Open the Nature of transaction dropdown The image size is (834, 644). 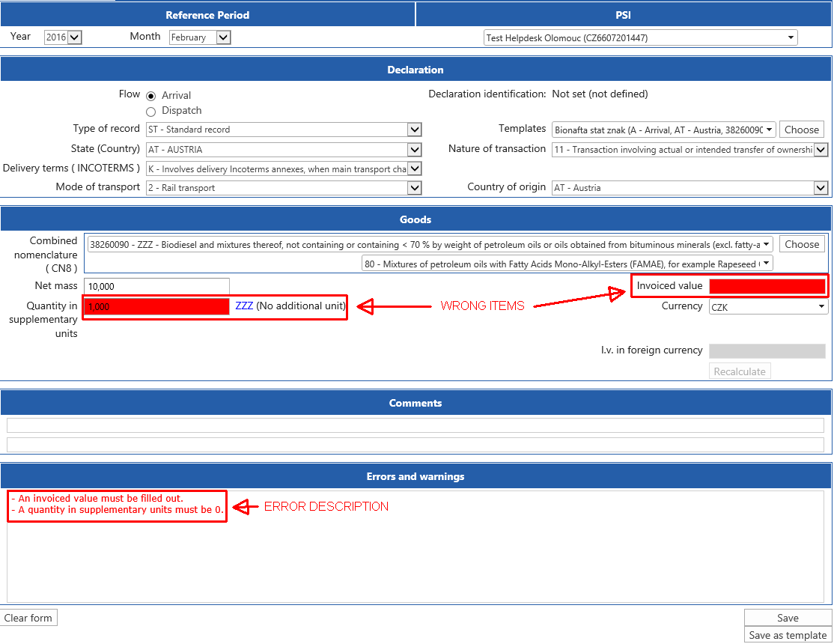point(690,150)
